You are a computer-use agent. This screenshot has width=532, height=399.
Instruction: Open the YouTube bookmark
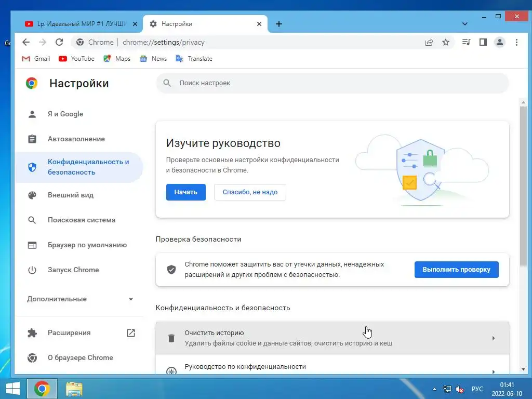click(x=76, y=59)
